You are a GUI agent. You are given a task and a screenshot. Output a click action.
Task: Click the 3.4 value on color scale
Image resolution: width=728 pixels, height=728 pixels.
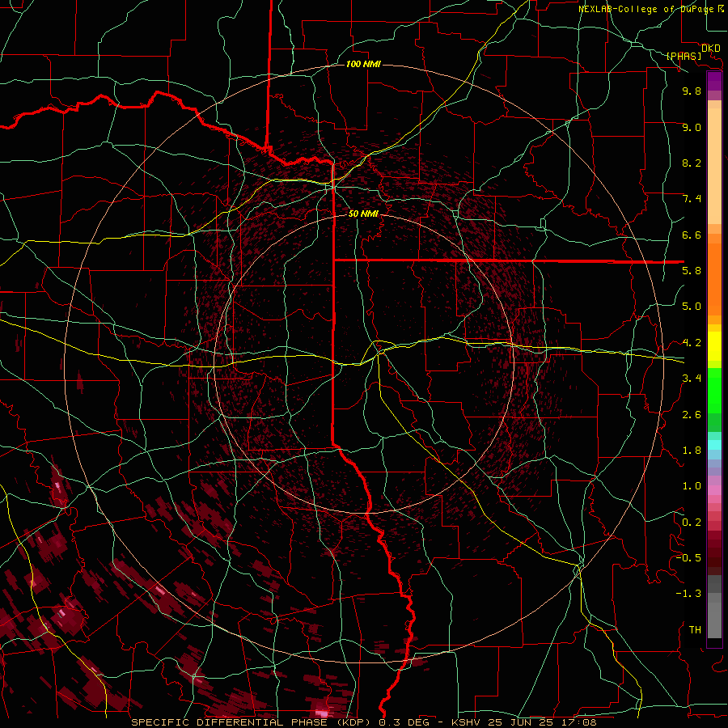[x=692, y=379]
